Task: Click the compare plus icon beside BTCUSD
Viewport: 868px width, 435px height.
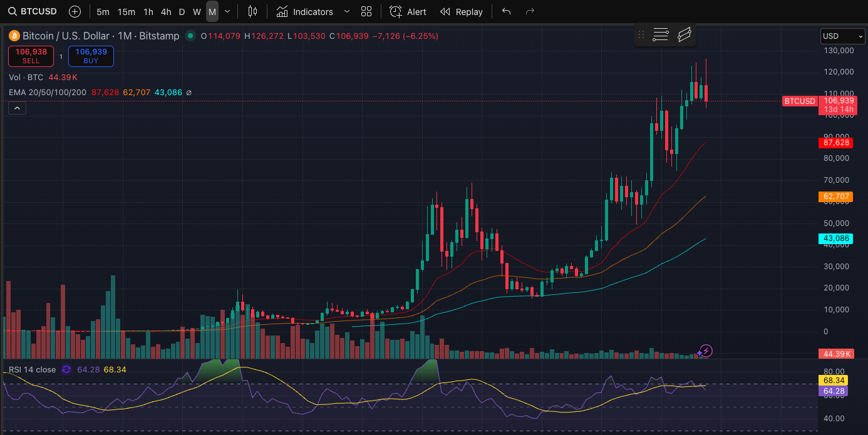Action: [75, 11]
